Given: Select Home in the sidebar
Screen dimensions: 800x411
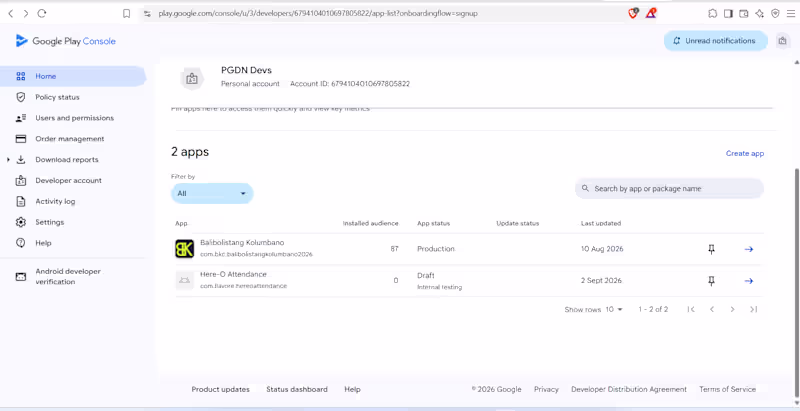Looking at the screenshot, I should [x=73, y=76].
